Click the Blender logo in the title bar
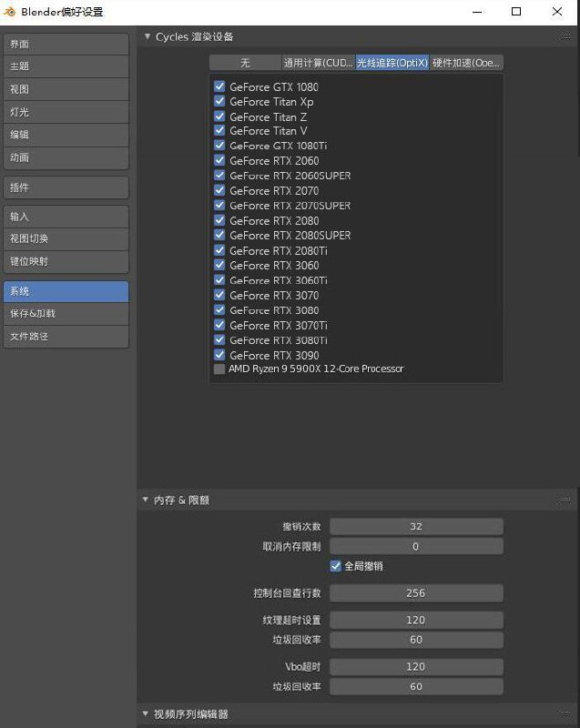580x728 pixels. click(x=9, y=12)
